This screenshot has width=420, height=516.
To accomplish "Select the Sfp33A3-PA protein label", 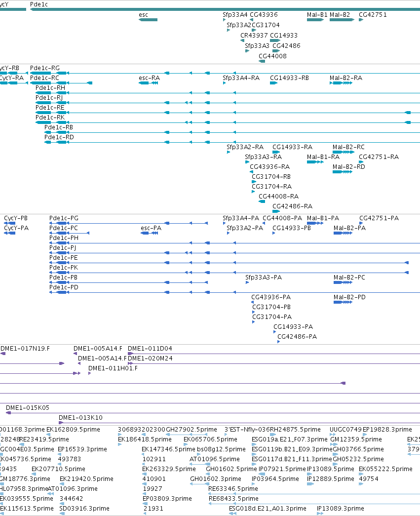I will click(x=264, y=278).
